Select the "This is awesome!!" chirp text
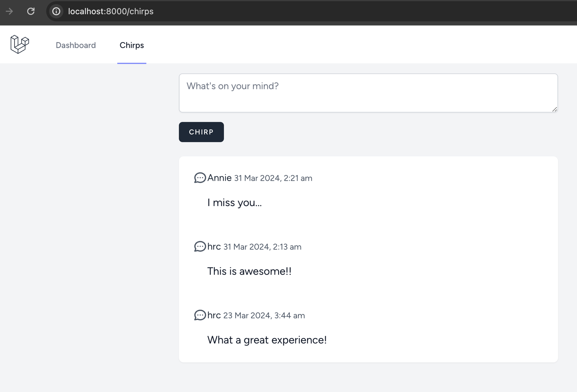The width and height of the screenshot is (577, 392). (249, 271)
